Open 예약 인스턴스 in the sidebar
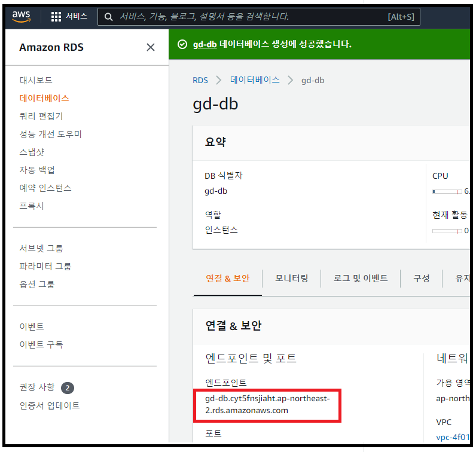 point(45,188)
